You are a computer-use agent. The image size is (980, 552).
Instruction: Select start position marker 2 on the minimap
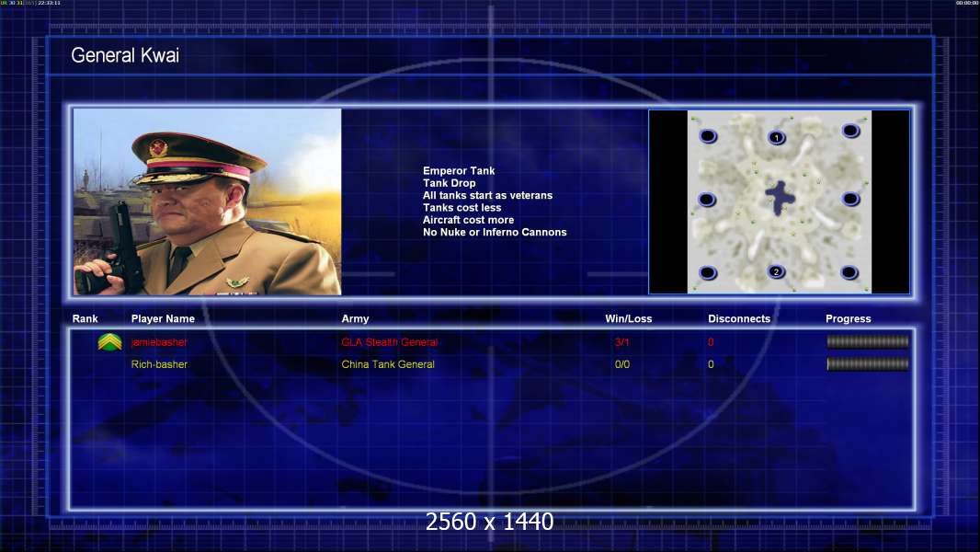point(776,271)
